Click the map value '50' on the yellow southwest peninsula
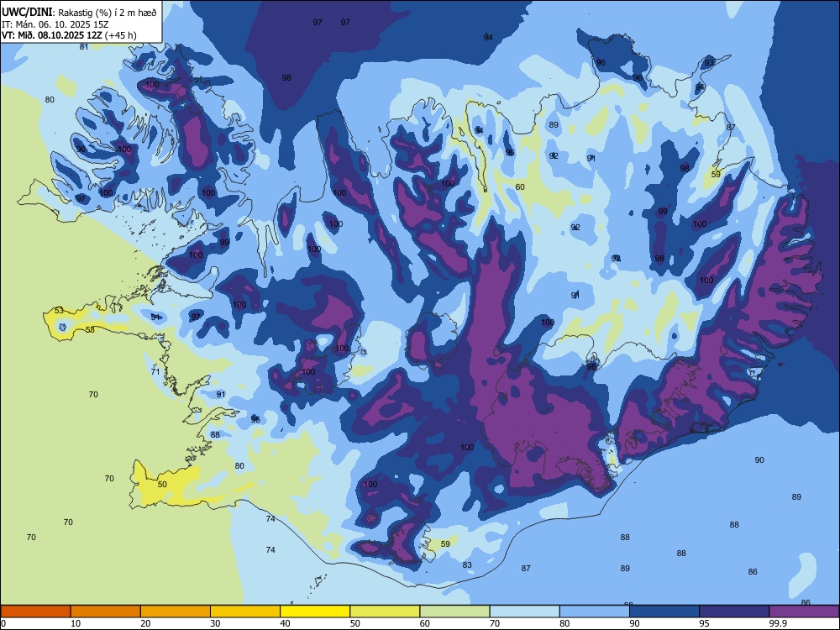The image size is (840, 630). [162, 485]
